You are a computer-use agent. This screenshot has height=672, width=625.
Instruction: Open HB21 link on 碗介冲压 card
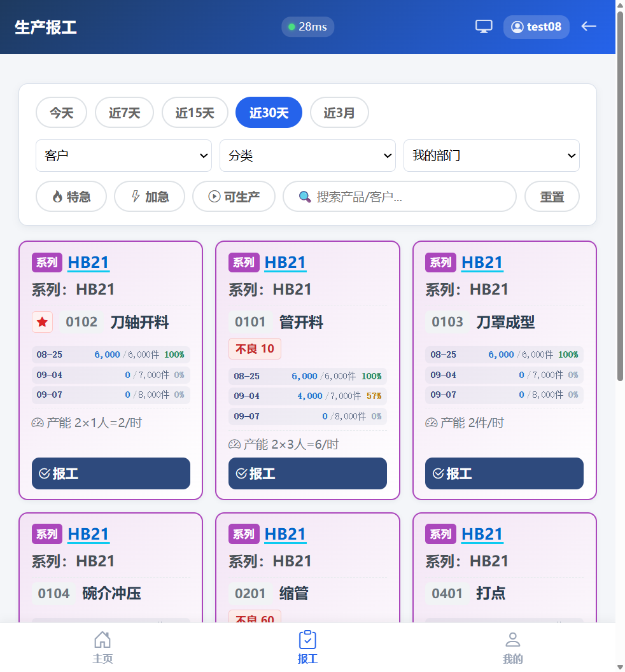pyautogui.click(x=88, y=534)
